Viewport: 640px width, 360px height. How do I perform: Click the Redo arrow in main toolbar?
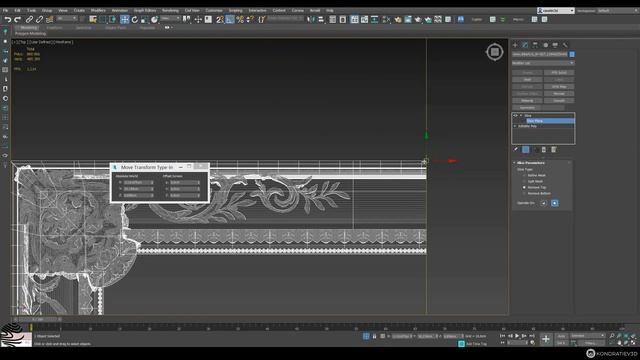tap(18, 19)
